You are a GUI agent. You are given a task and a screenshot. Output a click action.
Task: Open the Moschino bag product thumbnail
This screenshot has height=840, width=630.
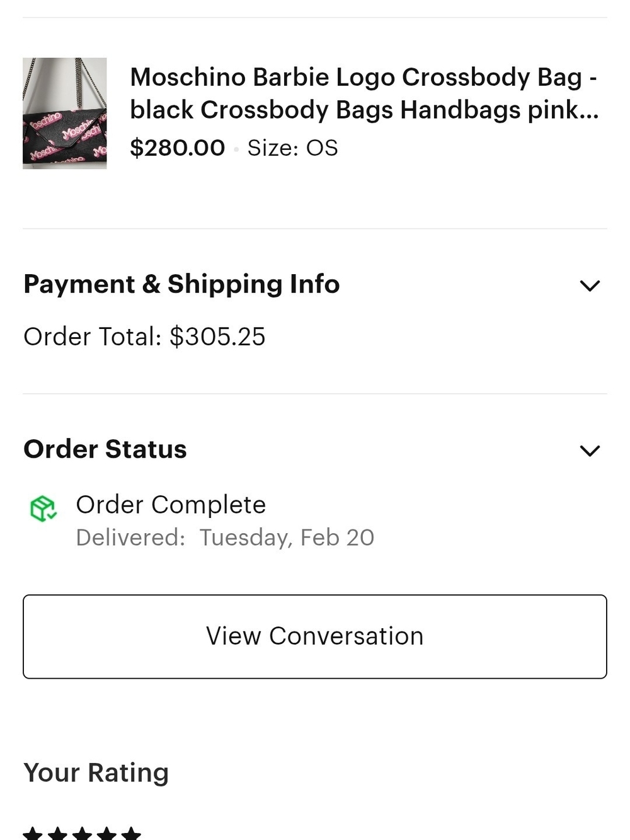pos(64,113)
